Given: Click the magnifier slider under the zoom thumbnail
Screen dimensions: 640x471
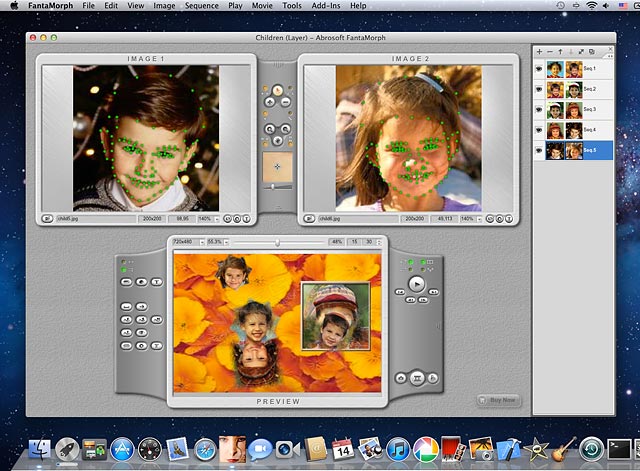Looking at the screenshot, I should coord(273,187).
